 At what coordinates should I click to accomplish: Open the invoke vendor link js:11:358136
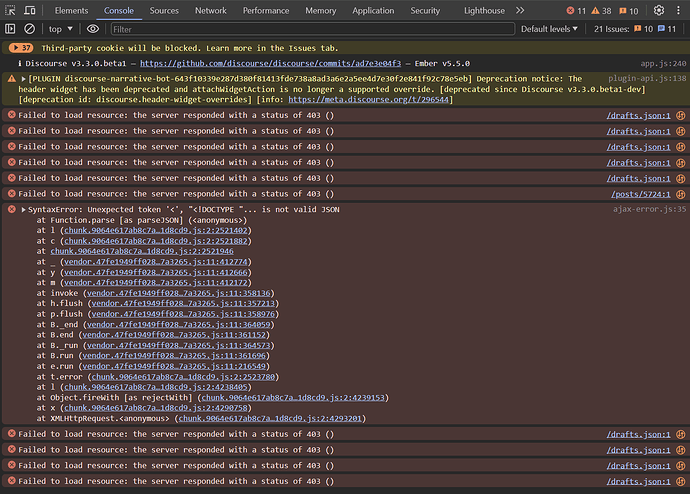click(179, 293)
